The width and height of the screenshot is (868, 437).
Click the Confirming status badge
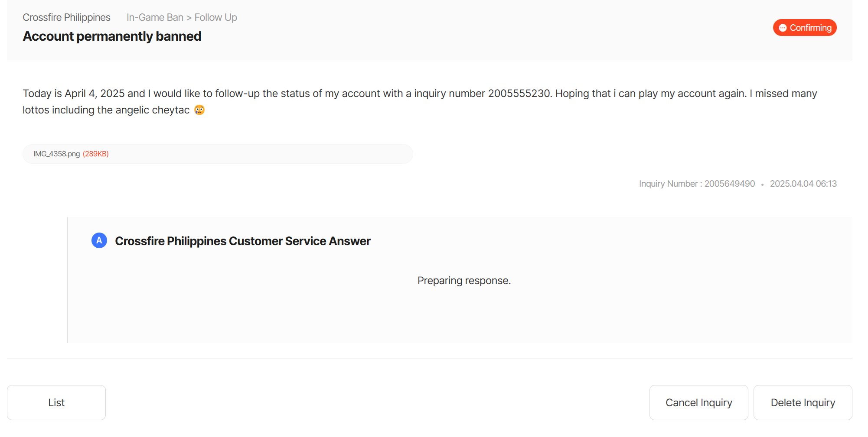[805, 28]
